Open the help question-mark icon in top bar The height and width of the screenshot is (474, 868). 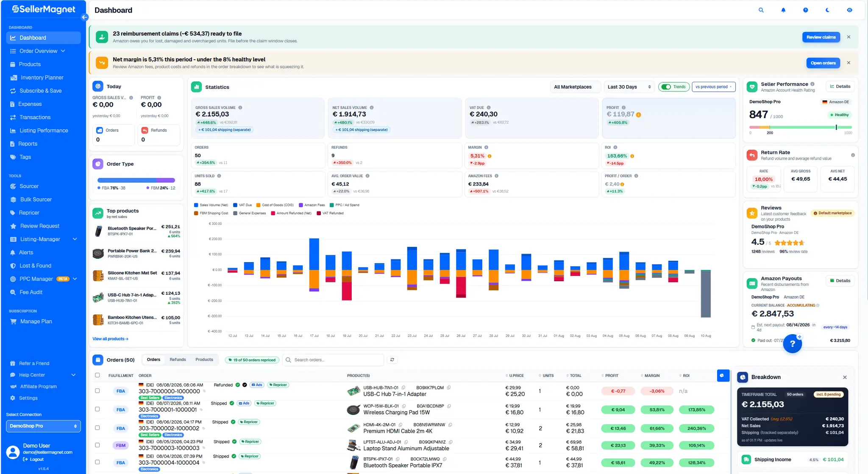click(805, 10)
